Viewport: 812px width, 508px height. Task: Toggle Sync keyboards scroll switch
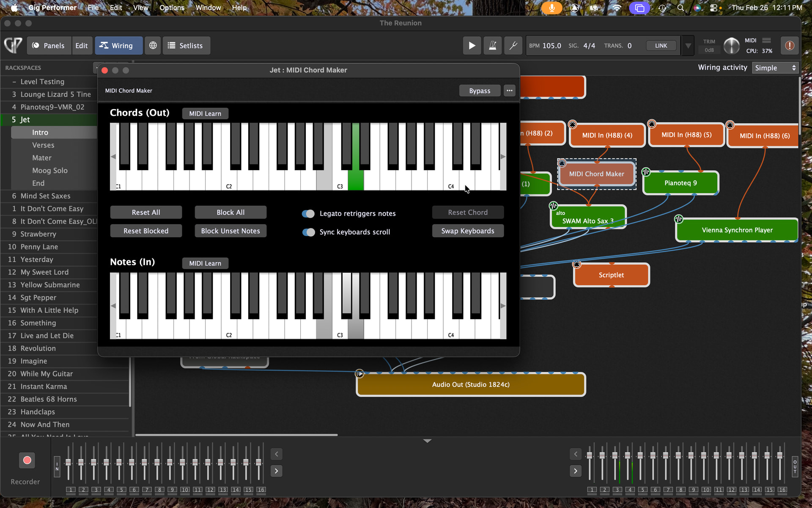[x=308, y=232]
